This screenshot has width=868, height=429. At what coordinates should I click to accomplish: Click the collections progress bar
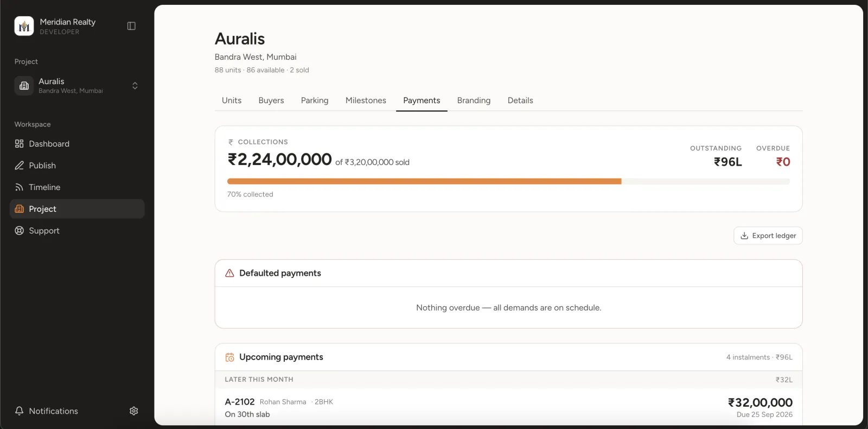(x=508, y=181)
